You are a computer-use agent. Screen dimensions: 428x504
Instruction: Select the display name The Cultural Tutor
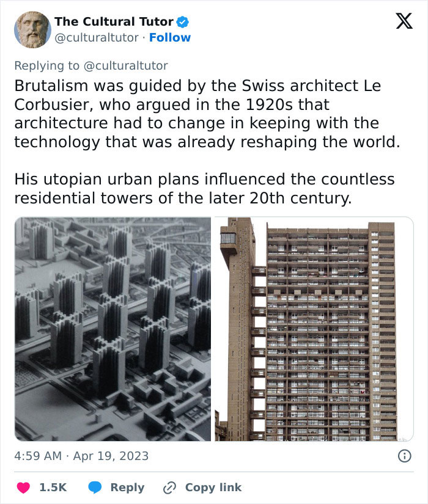[114, 21]
